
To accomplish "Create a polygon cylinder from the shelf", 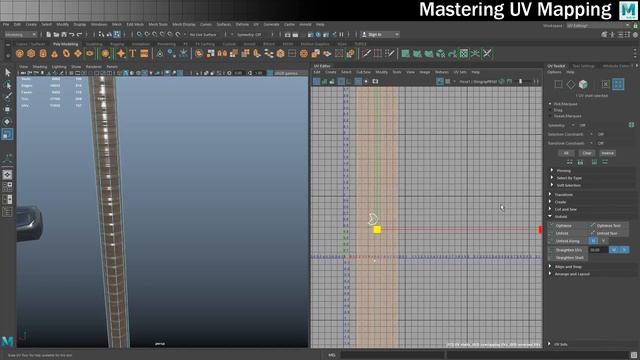I will click(43, 53).
